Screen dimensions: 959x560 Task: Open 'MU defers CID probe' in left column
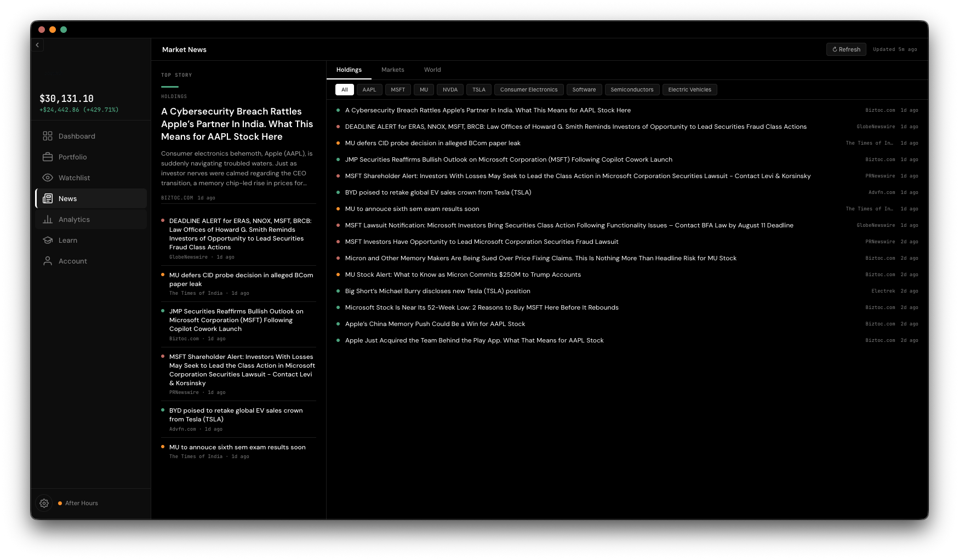(x=238, y=283)
